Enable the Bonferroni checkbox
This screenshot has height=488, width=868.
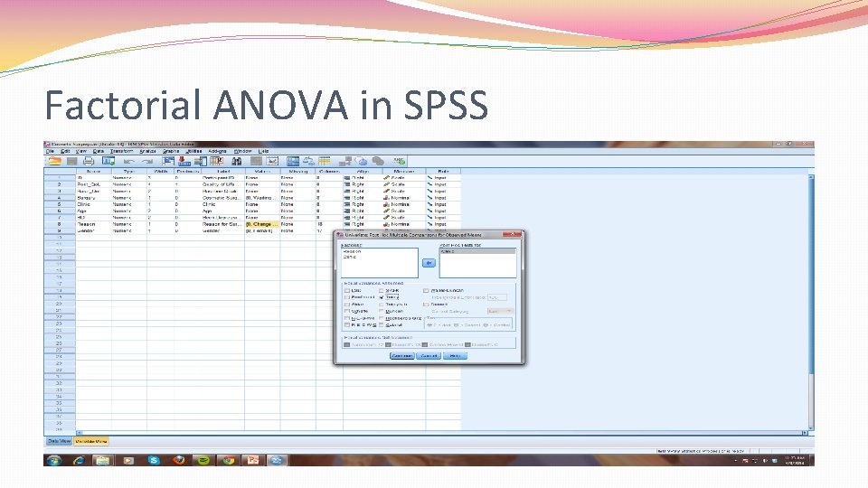click(347, 297)
